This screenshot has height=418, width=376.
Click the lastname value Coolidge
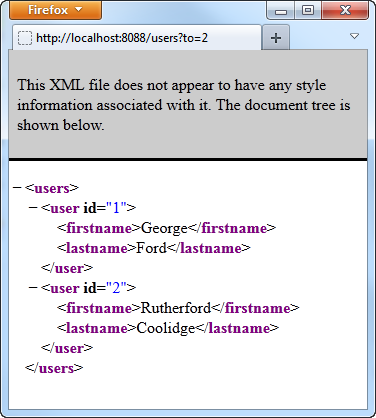pyautogui.click(x=165, y=328)
